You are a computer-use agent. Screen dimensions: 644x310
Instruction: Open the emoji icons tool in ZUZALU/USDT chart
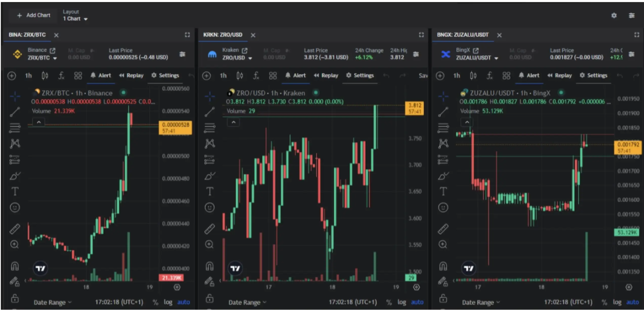tap(443, 208)
